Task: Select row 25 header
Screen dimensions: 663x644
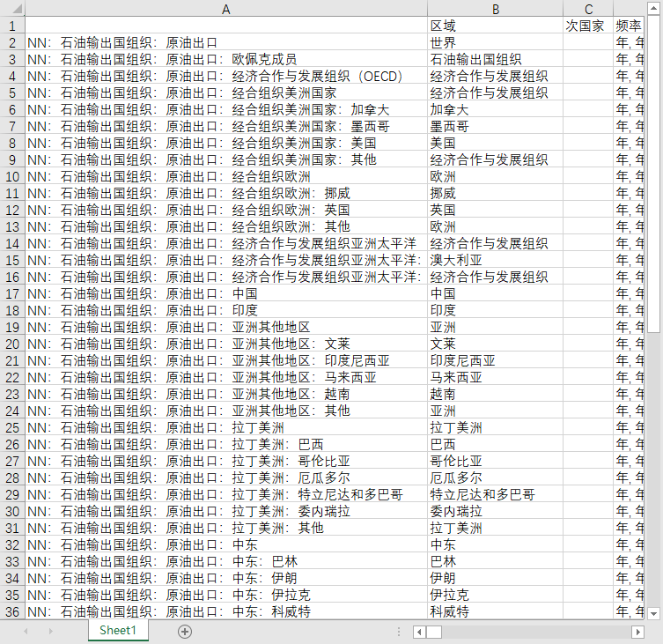Action: [12, 427]
